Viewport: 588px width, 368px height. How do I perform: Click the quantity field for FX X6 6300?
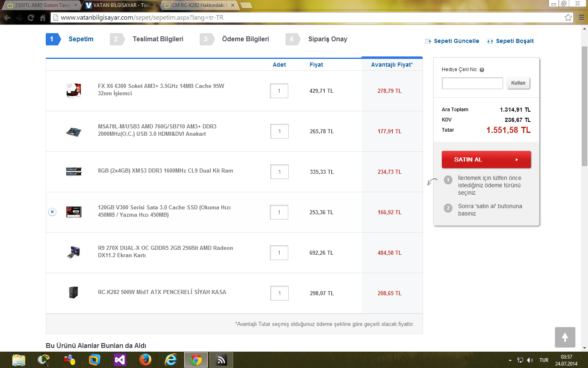279,91
